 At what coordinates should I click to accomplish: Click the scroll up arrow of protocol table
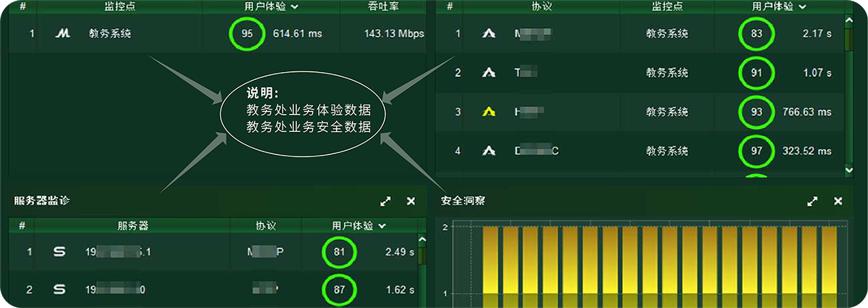[849, 20]
